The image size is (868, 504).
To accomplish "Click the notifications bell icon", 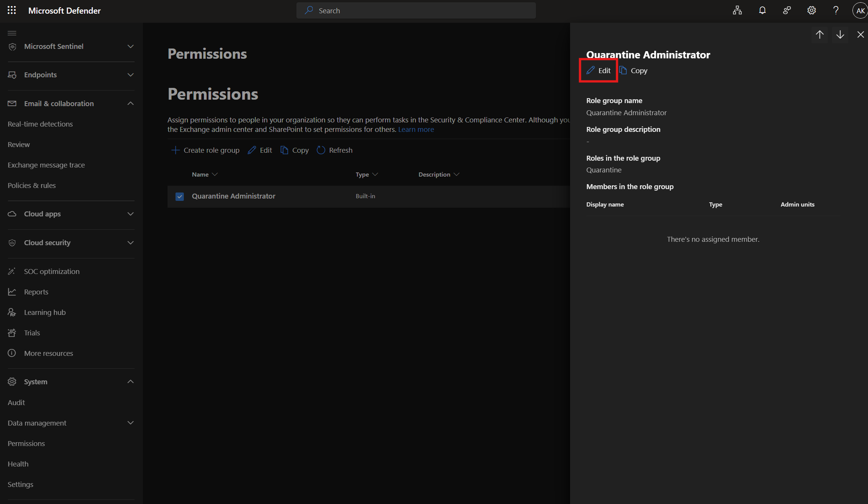I will click(762, 10).
